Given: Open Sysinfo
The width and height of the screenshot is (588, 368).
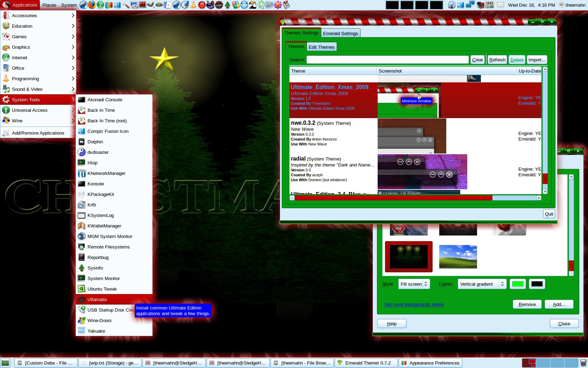Looking at the screenshot, I should tap(114, 268).
